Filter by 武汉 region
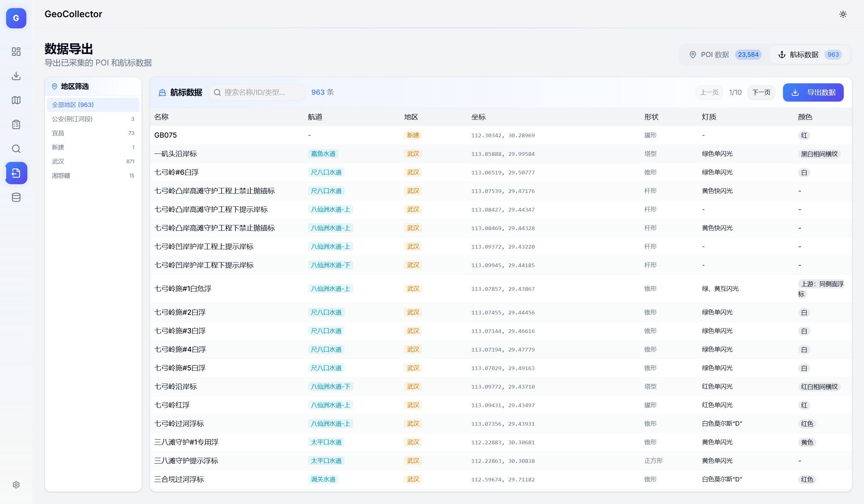This screenshot has width=864, height=504. pos(93,161)
